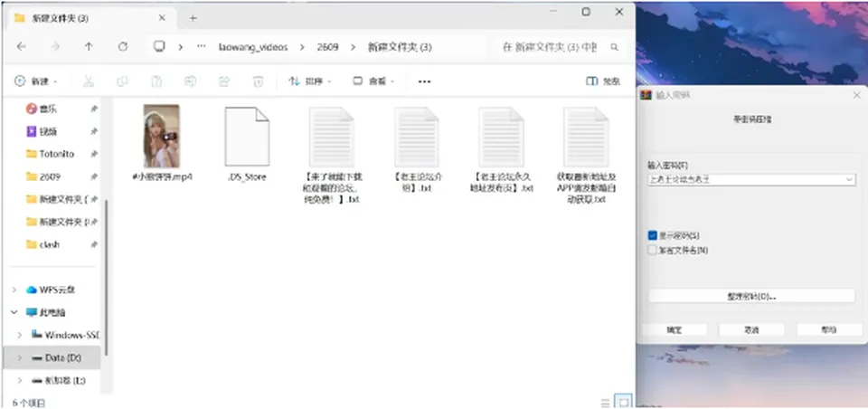
Task: Click chevron after laowang_videos breadcrumb
Action: [302, 48]
